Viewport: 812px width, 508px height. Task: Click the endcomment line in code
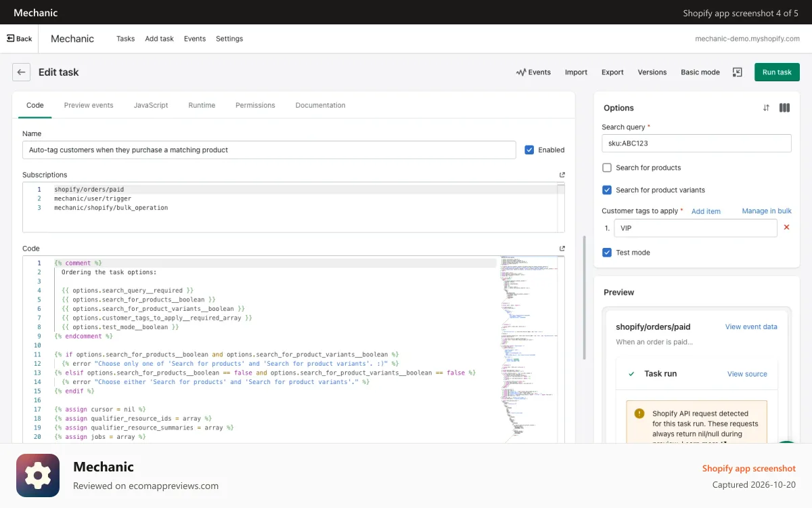(x=83, y=336)
